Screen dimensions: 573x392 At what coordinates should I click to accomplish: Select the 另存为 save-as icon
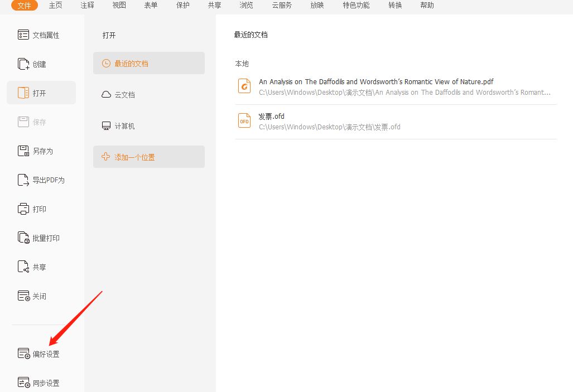[23, 151]
